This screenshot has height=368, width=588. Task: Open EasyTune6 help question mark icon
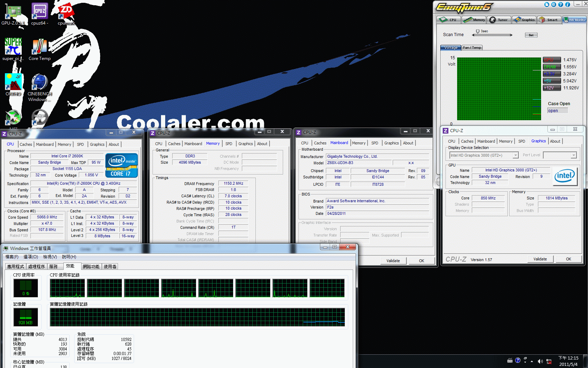click(x=561, y=5)
